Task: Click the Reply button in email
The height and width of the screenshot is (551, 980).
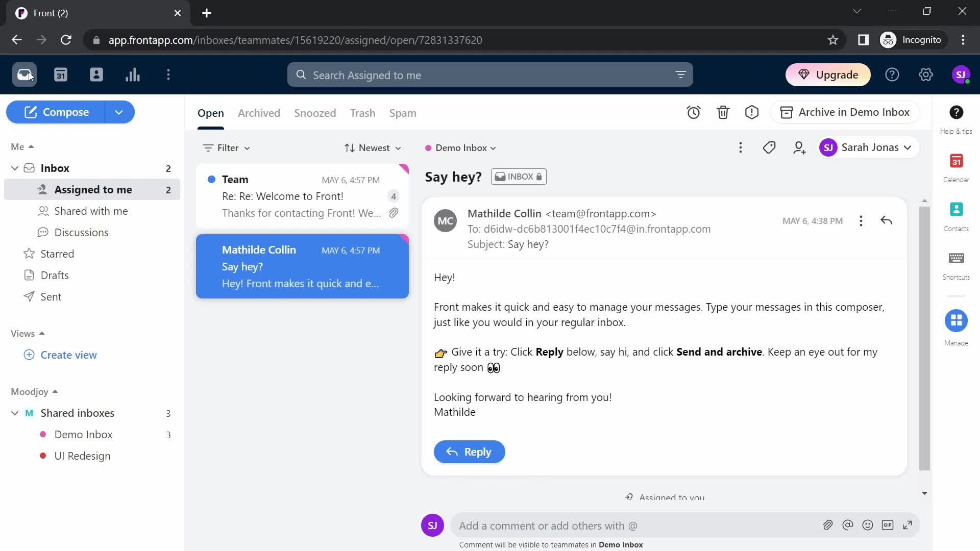Action: pos(470,452)
